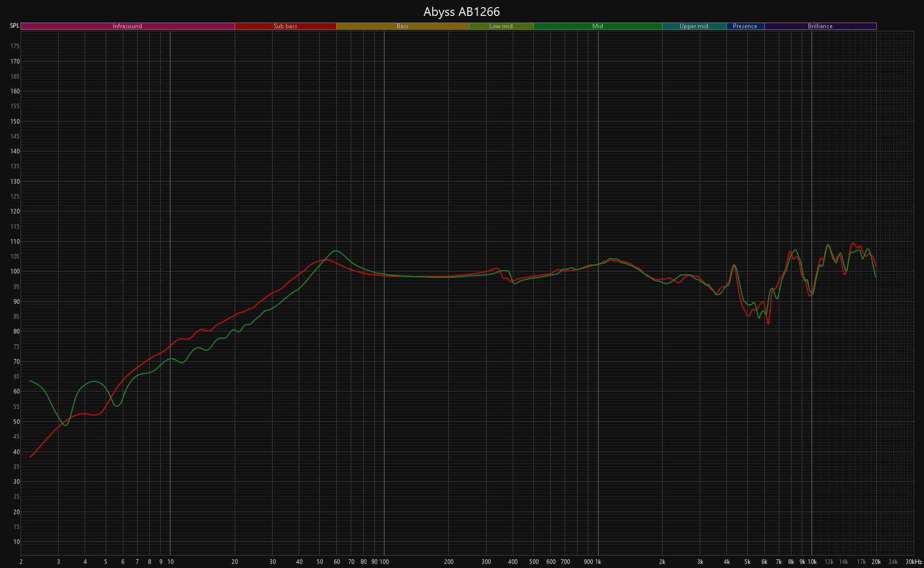Click the 100 dB SPL tick label
The height and width of the screenshot is (568, 924).
pos(15,271)
